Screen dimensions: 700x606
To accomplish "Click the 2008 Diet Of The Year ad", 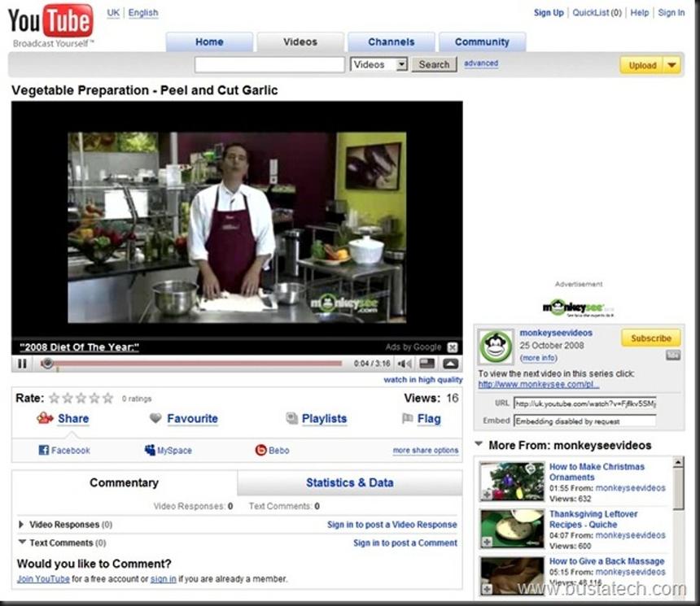I will coord(80,347).
